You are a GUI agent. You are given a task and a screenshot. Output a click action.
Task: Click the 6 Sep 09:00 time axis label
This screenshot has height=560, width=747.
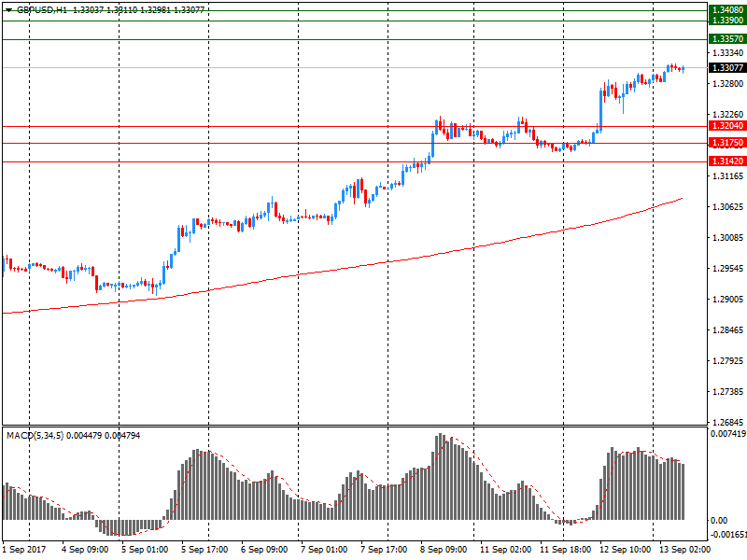(x=264, y=550)
